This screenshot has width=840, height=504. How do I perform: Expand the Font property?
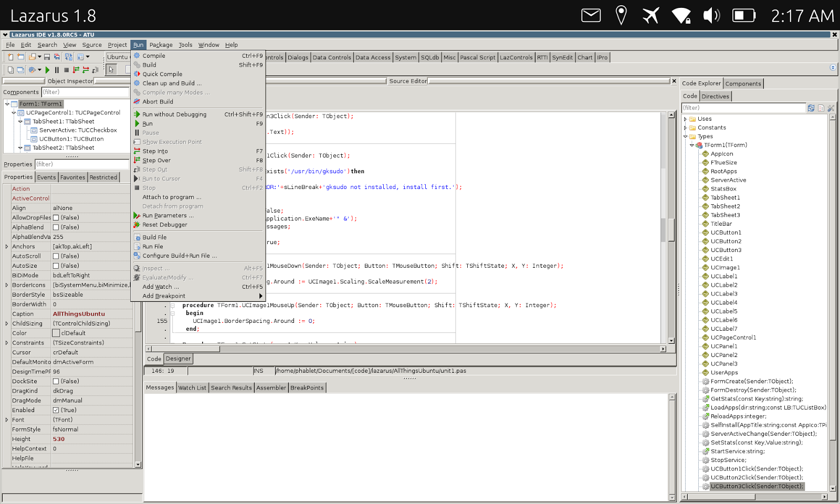click(7, 420)
